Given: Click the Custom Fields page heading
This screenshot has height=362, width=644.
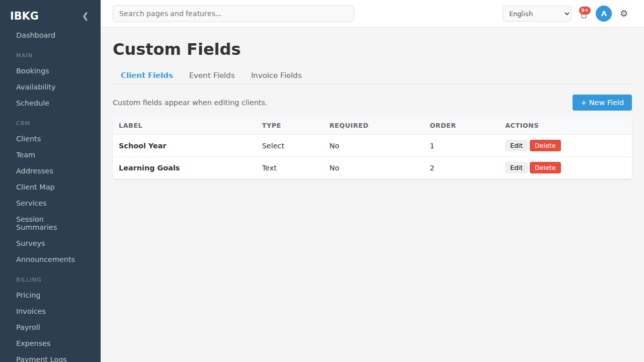Looking at the screenshot, I should (177, 49).
